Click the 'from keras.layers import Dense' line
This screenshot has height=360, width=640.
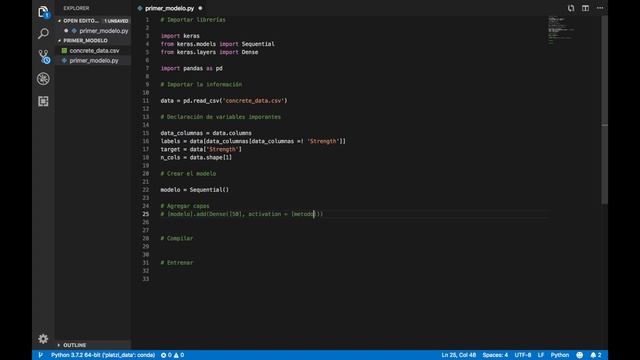pos(209,52)
